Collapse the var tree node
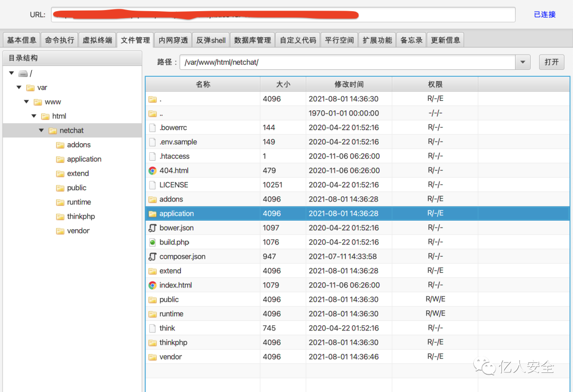Image resolution: width=573 pixels, height=392 pixels. click(x=19, y=88)
